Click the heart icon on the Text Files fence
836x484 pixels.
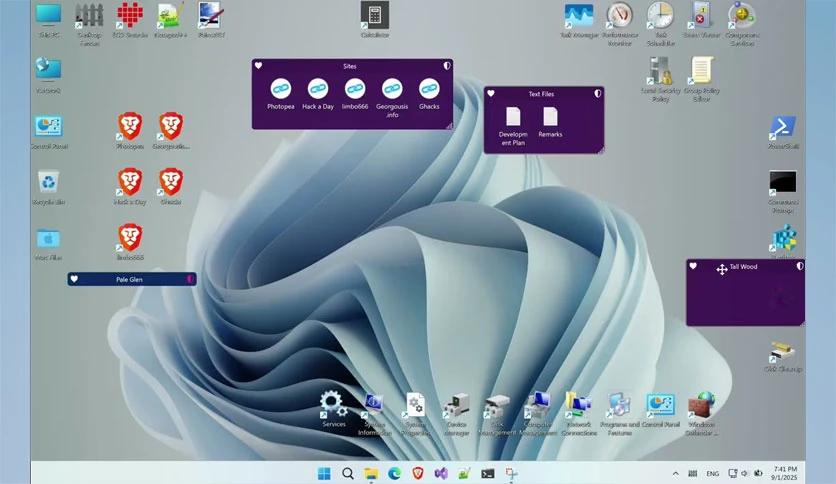click(491, 93)
